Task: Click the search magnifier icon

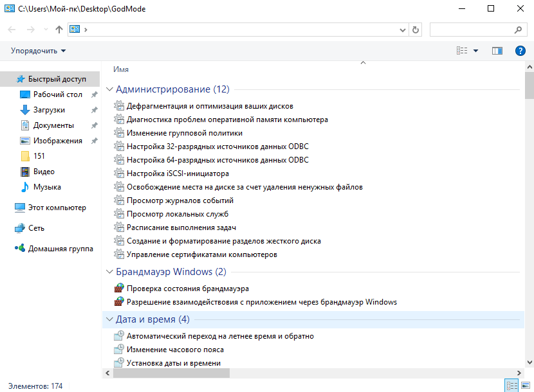Action: click(518, 30)
